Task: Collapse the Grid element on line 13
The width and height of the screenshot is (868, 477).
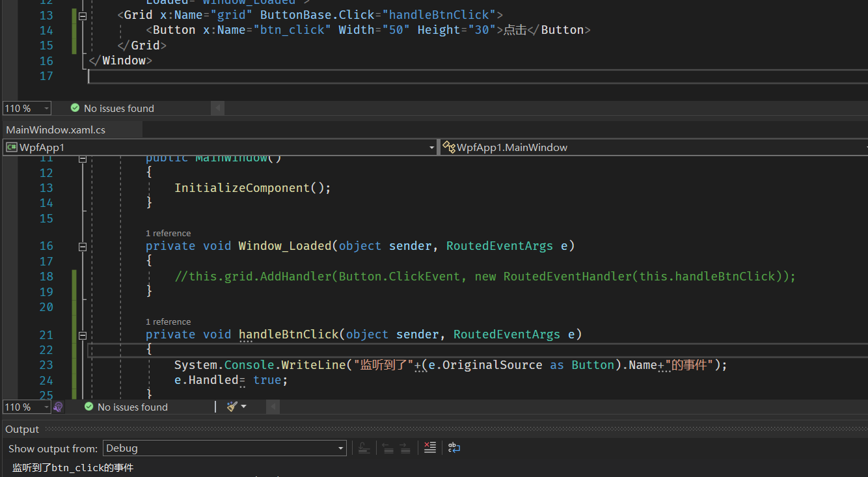Action: 83,15
